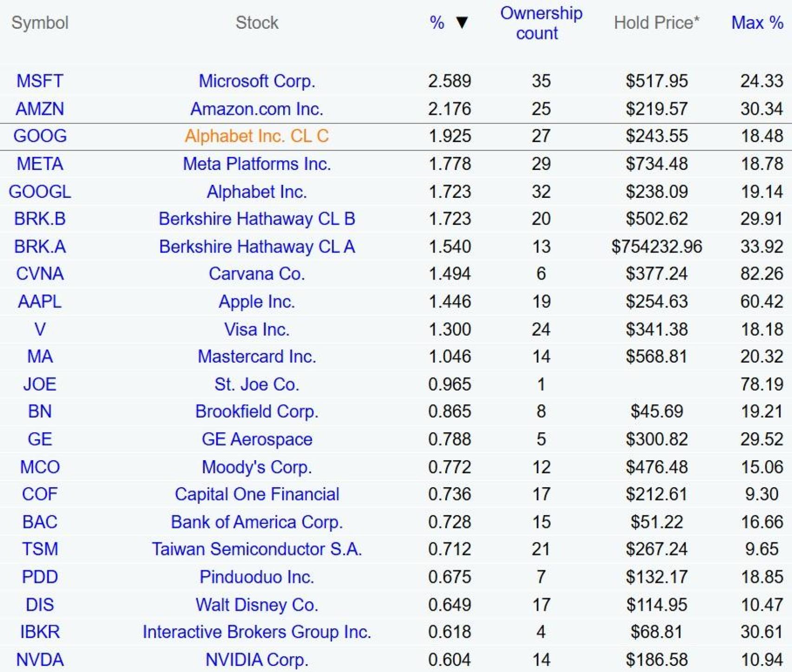Click the descending sort arrow beside %

tap(461, 22)
